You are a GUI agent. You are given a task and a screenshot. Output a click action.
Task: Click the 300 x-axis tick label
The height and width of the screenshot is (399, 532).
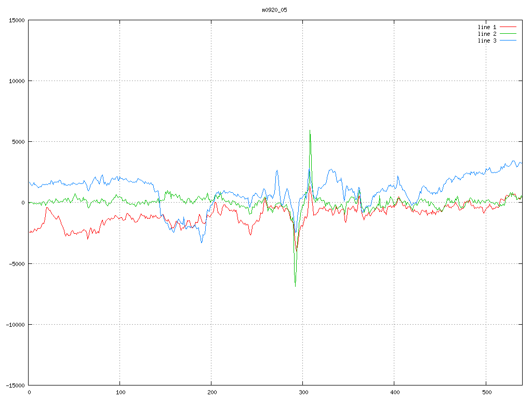[x=303, y=392]
